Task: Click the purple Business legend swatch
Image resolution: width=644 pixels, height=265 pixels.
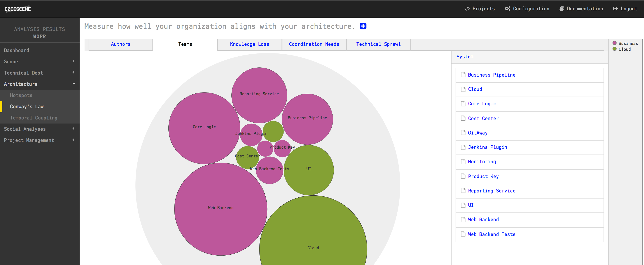Action: coord(614,43)
